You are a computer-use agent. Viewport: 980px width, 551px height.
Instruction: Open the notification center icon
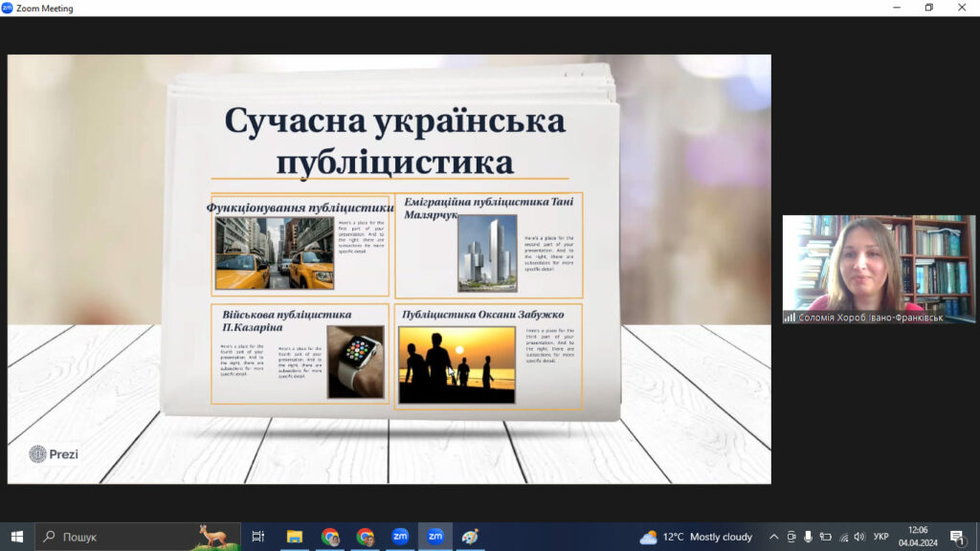point(956,537)
